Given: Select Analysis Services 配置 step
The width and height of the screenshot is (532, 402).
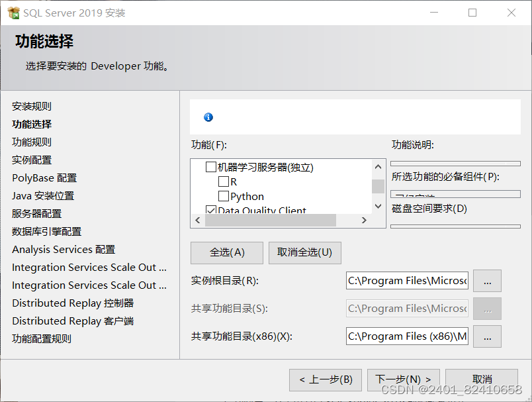Looking at the screenshot, I should (x=64, y=250).
